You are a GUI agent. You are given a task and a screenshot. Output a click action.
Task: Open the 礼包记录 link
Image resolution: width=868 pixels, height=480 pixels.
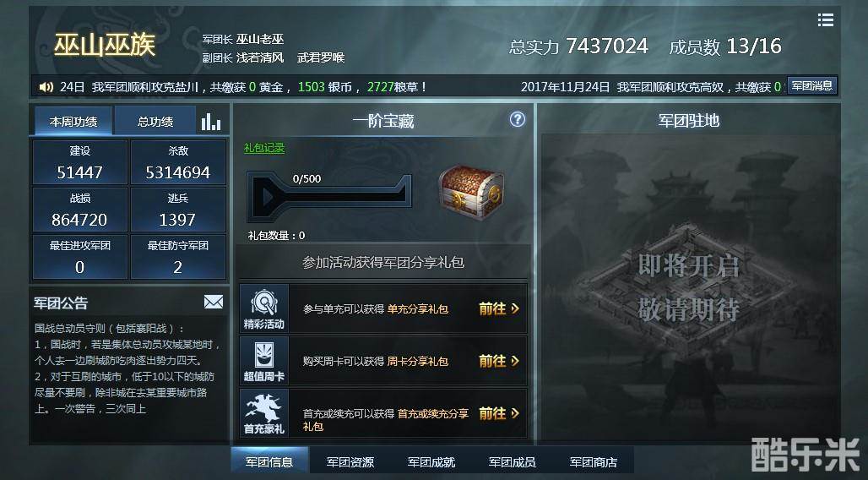[264, 148]
